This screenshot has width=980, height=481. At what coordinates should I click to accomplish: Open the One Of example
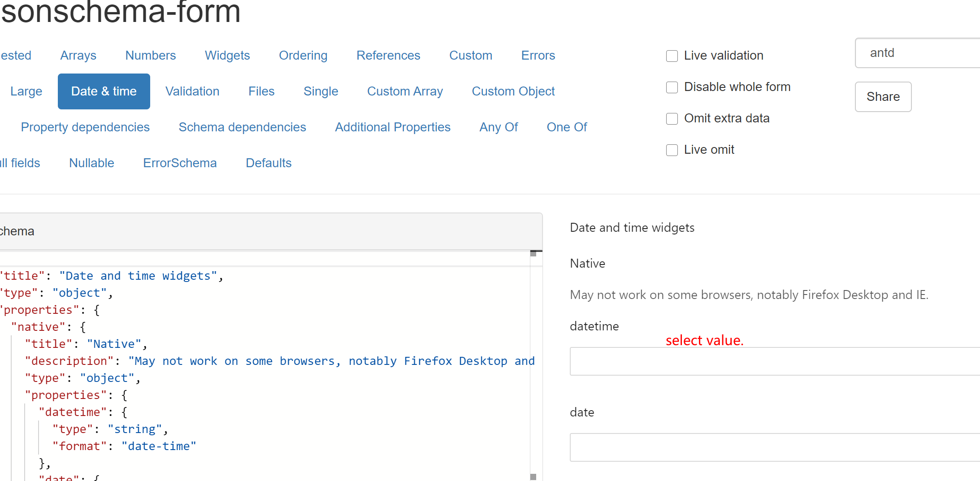(567, 127)
